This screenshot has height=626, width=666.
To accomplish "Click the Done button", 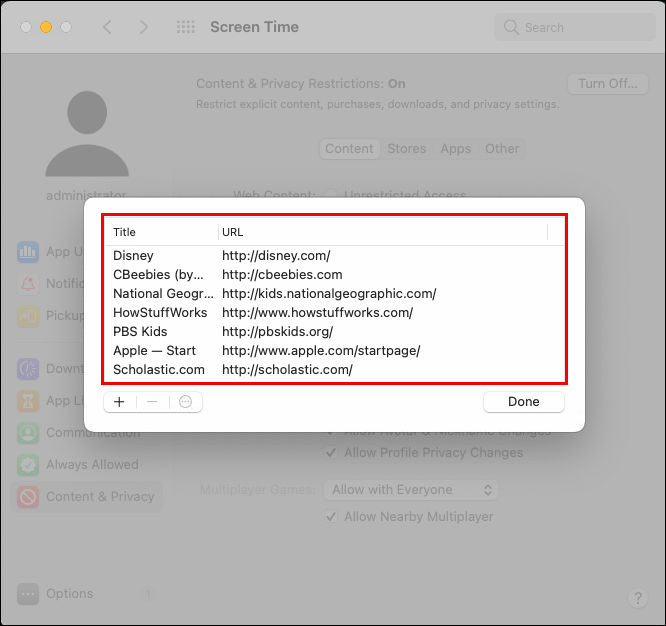I will pos(524,402).
